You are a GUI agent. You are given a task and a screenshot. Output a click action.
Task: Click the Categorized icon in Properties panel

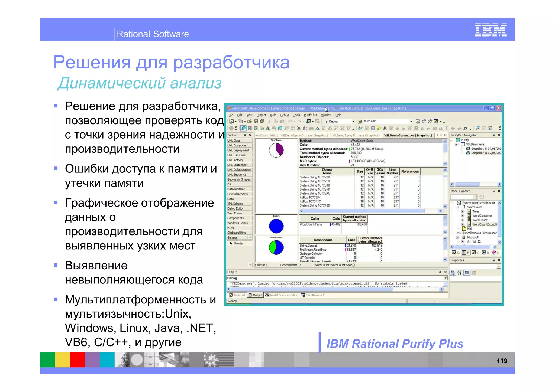coord(453,273)
